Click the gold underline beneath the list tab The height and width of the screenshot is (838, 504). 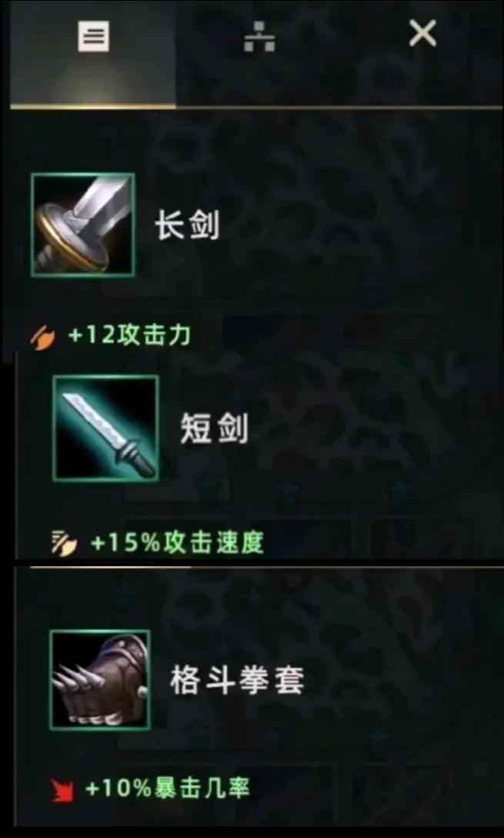pos(93,106)
